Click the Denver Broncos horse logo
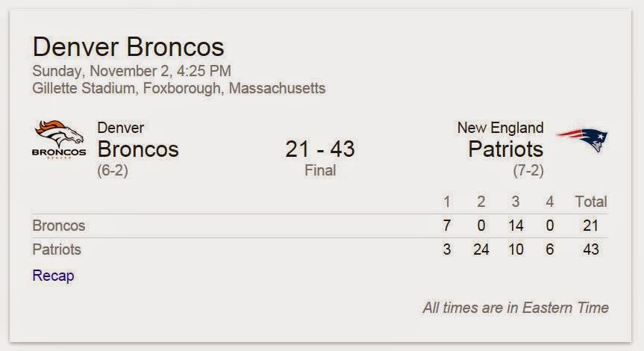Screen dimensions: 644x351 click(60, 140)
